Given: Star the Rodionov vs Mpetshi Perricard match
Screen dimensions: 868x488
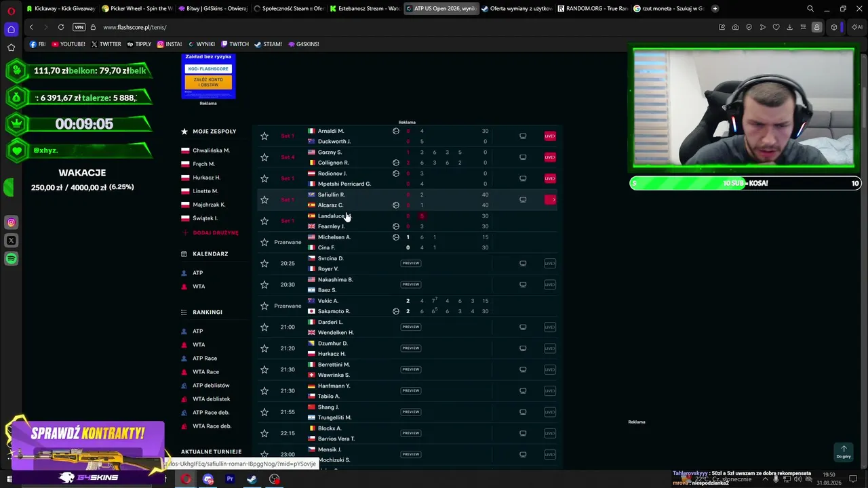Looking at the screenshot, I should point(264,178).
